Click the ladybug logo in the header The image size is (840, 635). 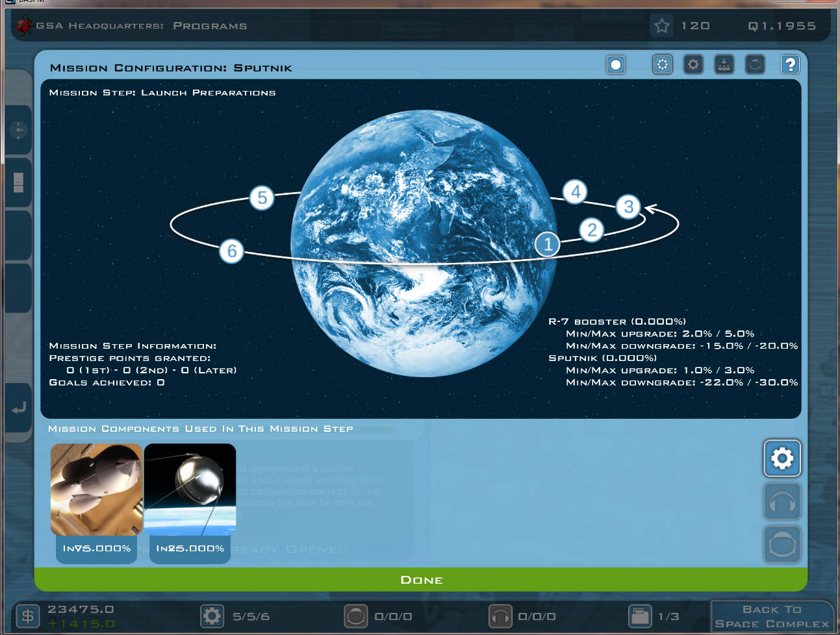coord(25,25)
